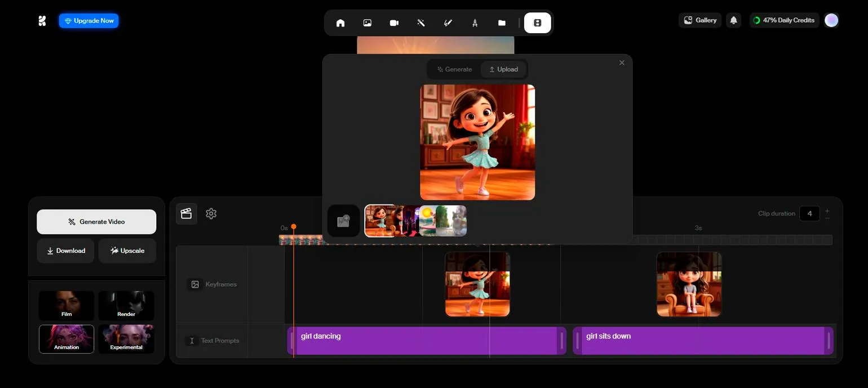Go to the Home icon in top toolbar
The height and width of the screenshot is (388, 868).
click(340, 23)
